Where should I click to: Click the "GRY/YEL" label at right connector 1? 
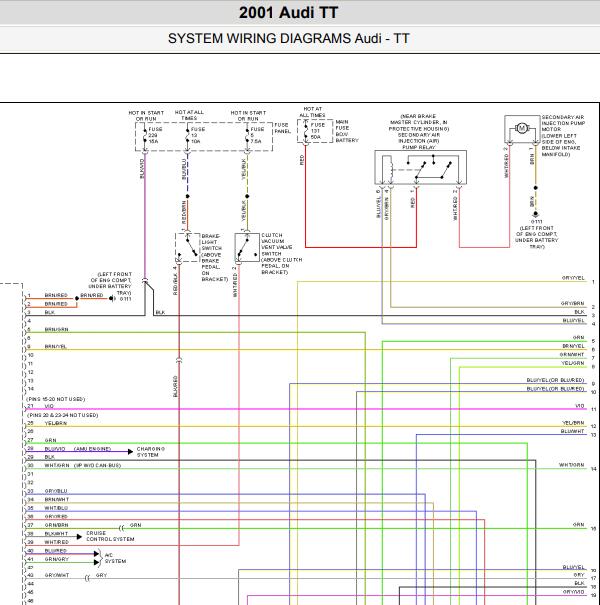[573, 278]
